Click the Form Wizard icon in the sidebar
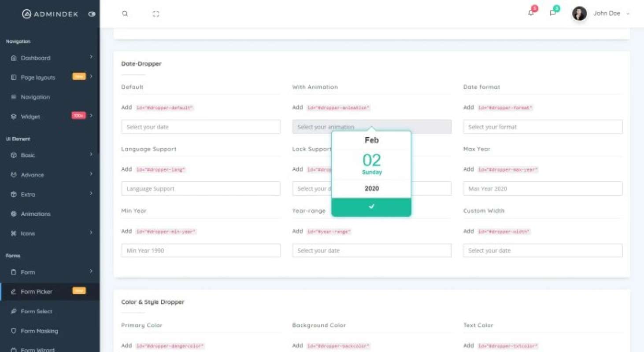 coord(14,350)
